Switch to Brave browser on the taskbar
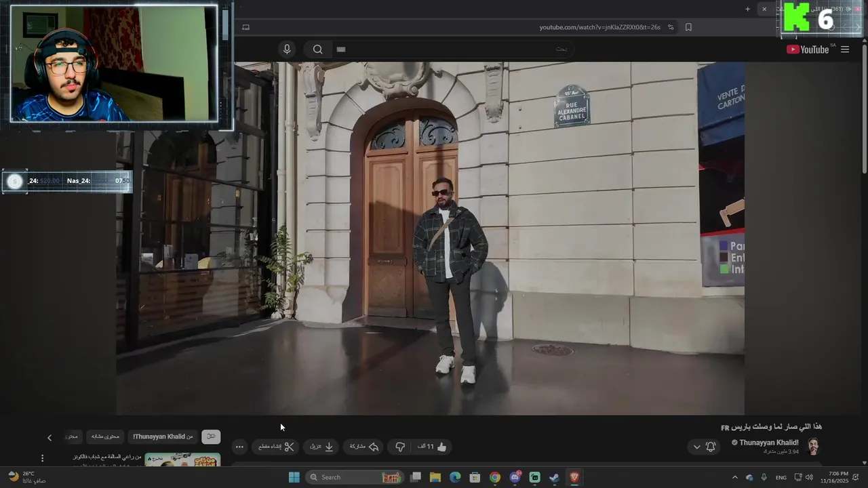This screenshot has height=488, width=868. [x=574, y=477]
